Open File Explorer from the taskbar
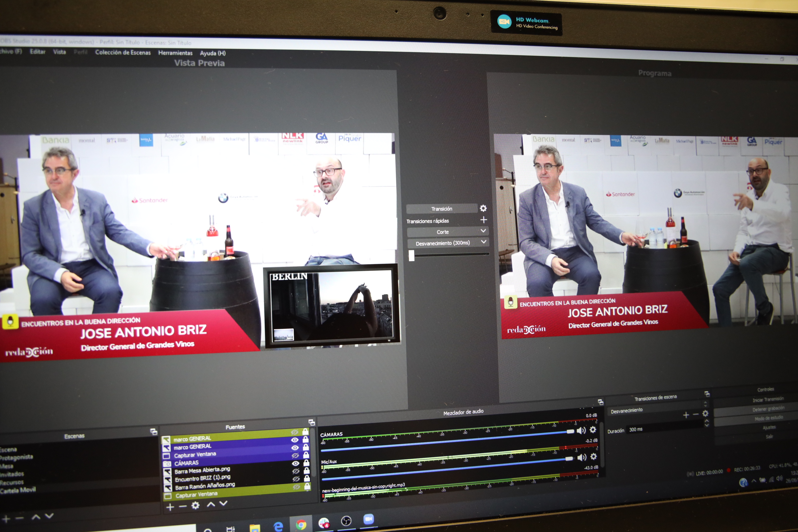Image resolution: width=798 pixels, height=532 pixels. point(254,528)
